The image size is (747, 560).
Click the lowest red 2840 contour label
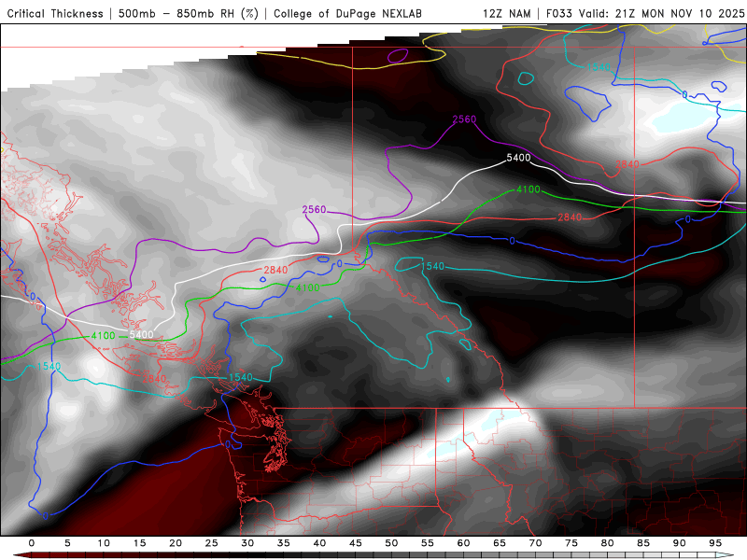(x=154, y=379)
